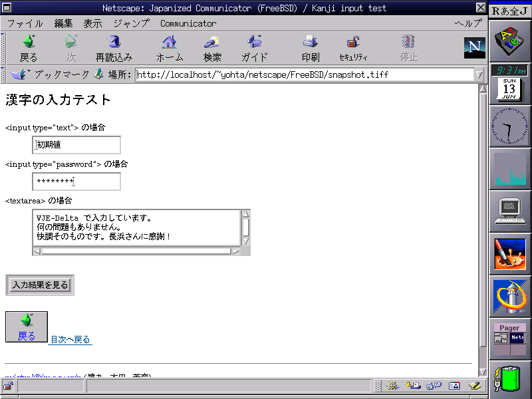The height and width of the screenshot is (399, 532).
Task: Expand the location URL history dropdown
Action: [479, 74]
